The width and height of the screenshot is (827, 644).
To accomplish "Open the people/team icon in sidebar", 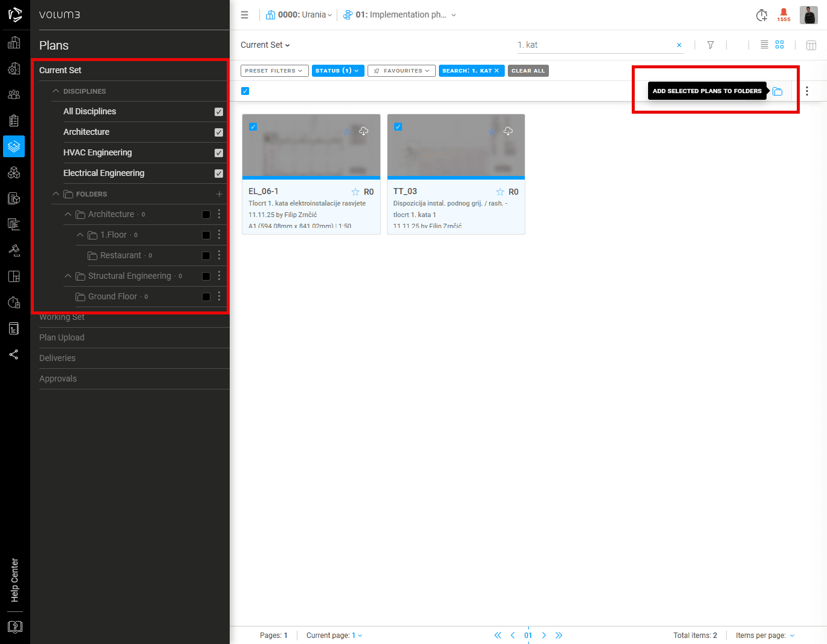I will pyautogui.click(x=14, y=94).
